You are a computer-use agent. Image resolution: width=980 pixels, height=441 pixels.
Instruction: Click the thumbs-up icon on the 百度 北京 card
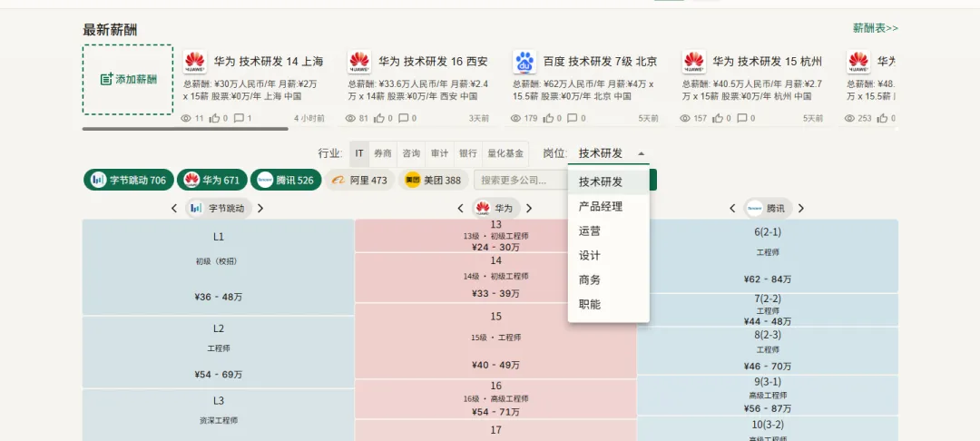click(x=548, y=118)
